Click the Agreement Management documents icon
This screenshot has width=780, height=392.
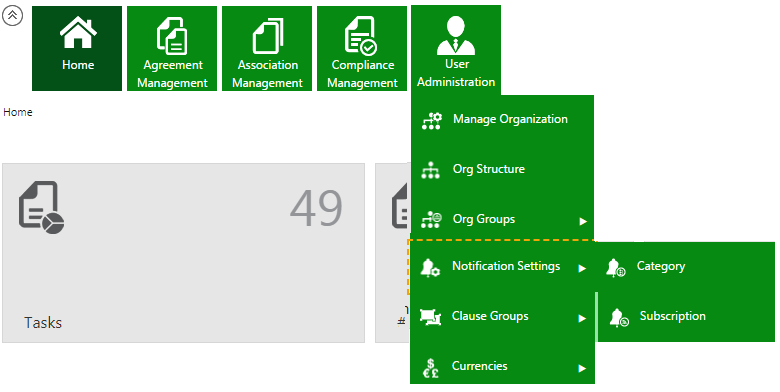(x=172, y=35)
